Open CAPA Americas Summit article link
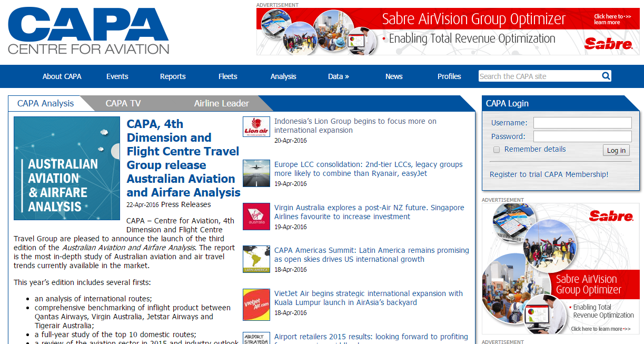 (x=372, y=255)
